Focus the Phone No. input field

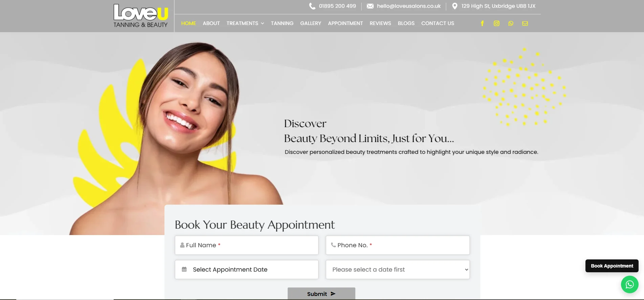coord(398,245)
